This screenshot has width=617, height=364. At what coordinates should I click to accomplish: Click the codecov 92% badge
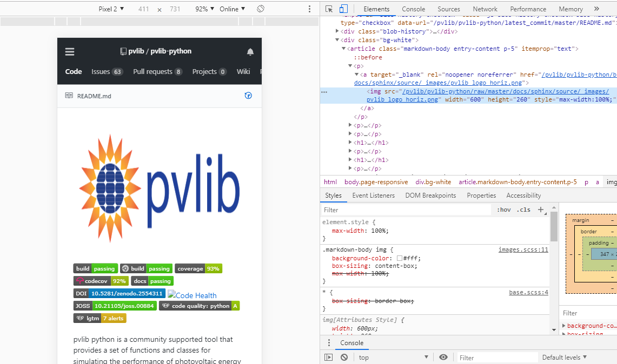101,281
